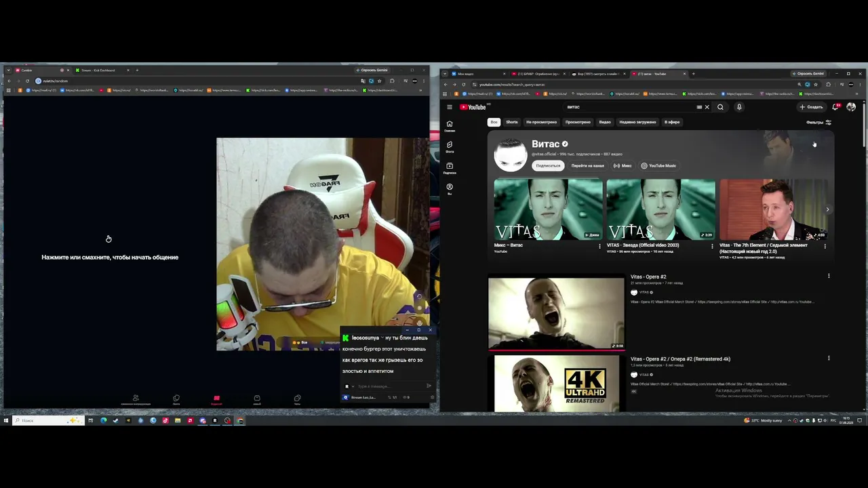Open YouTube Music for Витас

click(658, 165)
